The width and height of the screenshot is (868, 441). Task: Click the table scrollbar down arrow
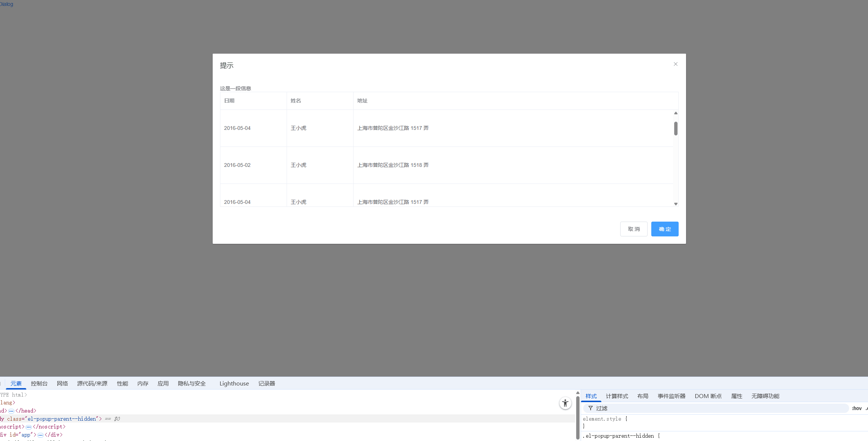click(676, 204)
